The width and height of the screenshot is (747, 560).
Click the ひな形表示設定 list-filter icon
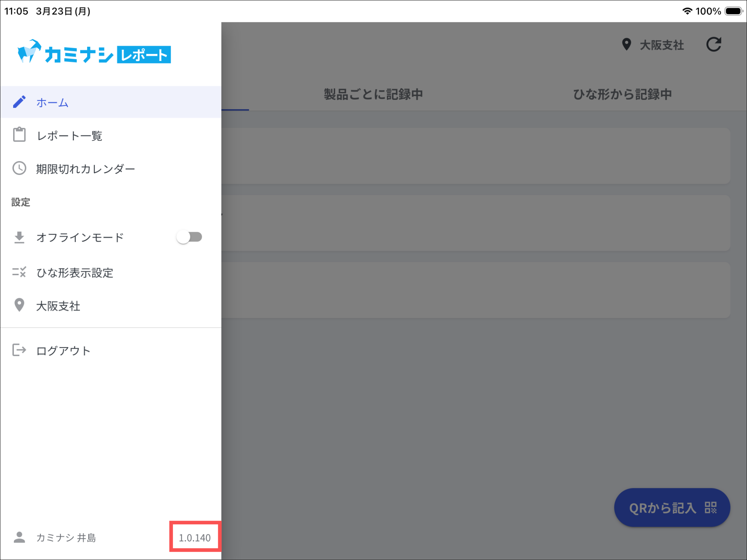[19, 272]
